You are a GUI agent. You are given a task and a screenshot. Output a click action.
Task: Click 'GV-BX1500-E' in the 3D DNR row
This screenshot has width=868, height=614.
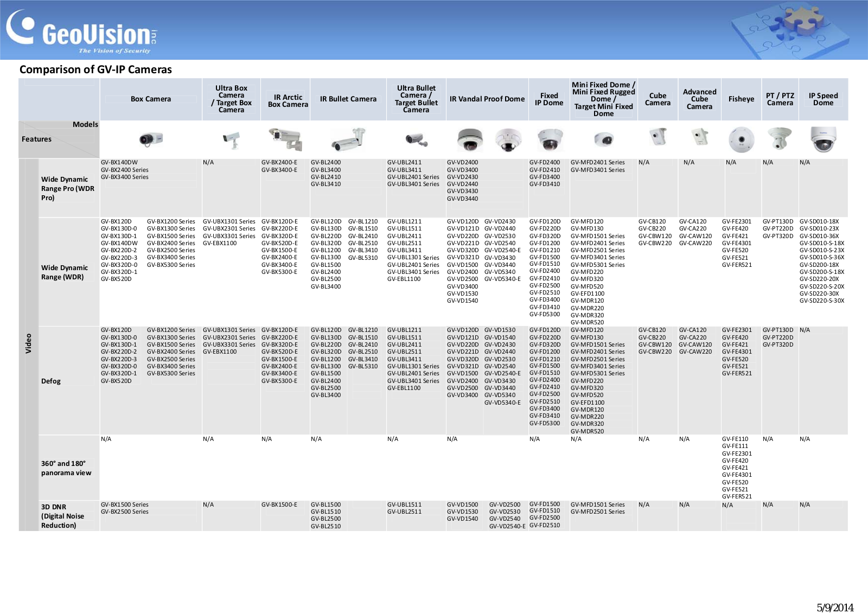pos(279,505)
